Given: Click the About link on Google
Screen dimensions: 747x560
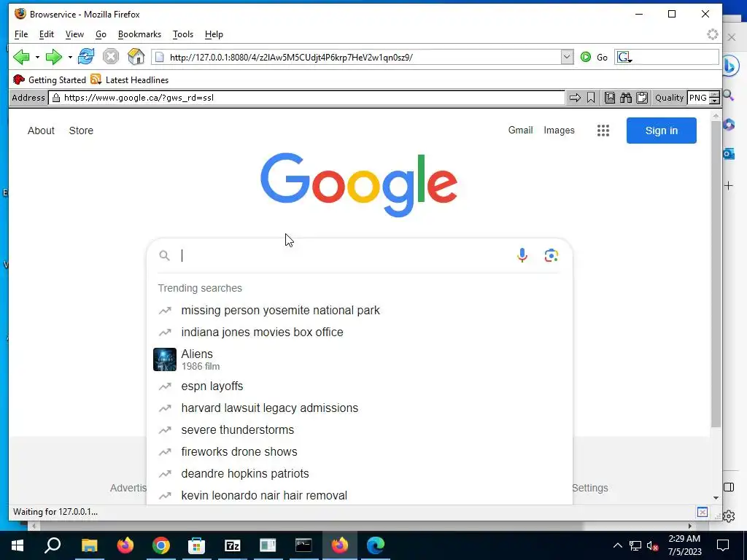Looking at the screenshot, I should click(41, 131).
